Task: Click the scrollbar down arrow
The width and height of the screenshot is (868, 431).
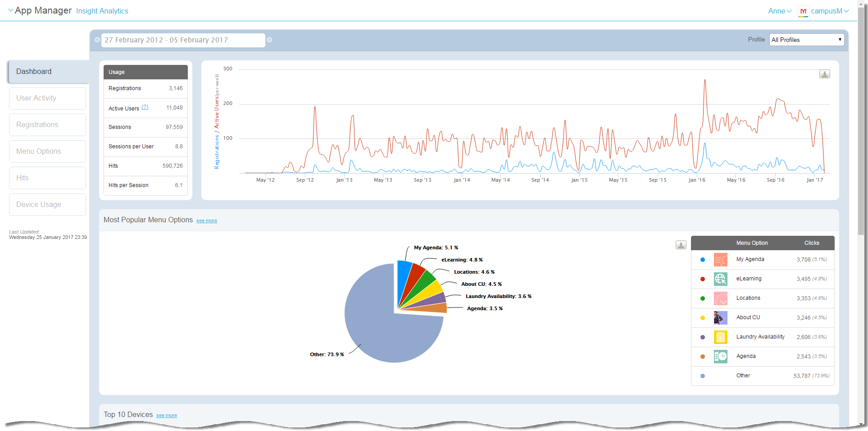Action: [x=861, y=424]
